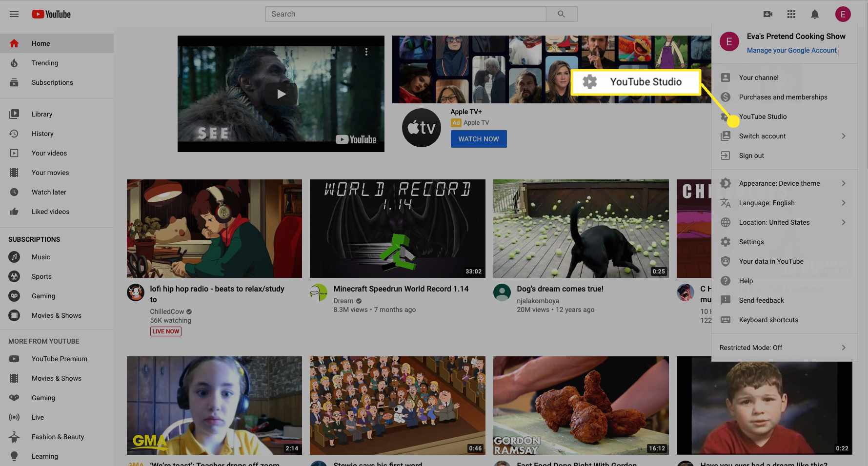Click in the Search input field
The image size is (868, 466).
tap(405, 14)
